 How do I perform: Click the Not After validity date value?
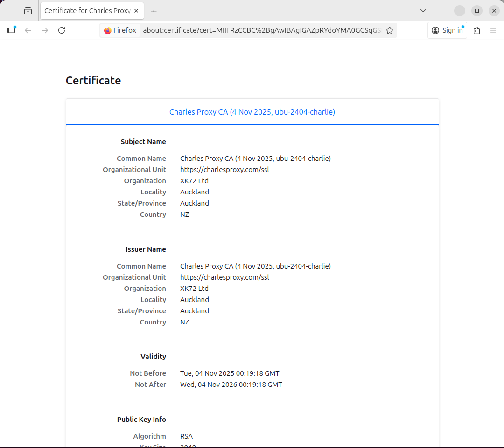pos(231,385)
